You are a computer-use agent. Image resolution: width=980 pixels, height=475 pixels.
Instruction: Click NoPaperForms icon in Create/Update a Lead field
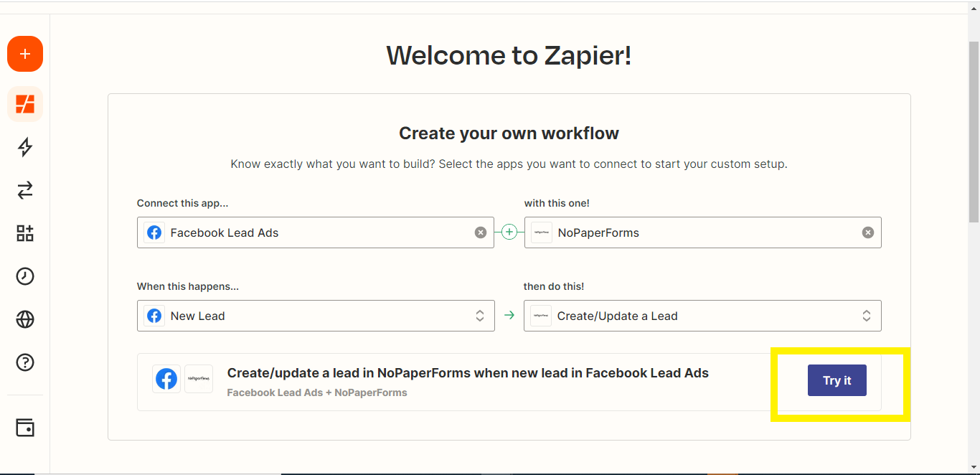[541, 316]
